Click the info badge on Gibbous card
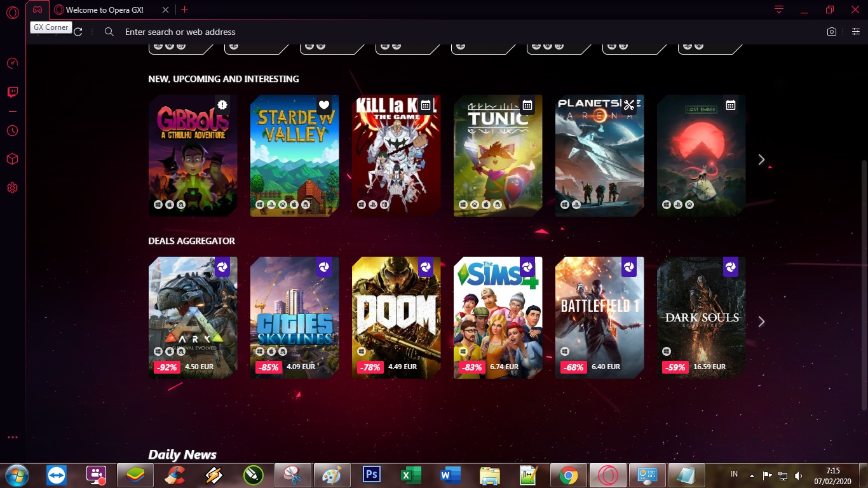This screenshot has width=868, height=488. (222, 105)
